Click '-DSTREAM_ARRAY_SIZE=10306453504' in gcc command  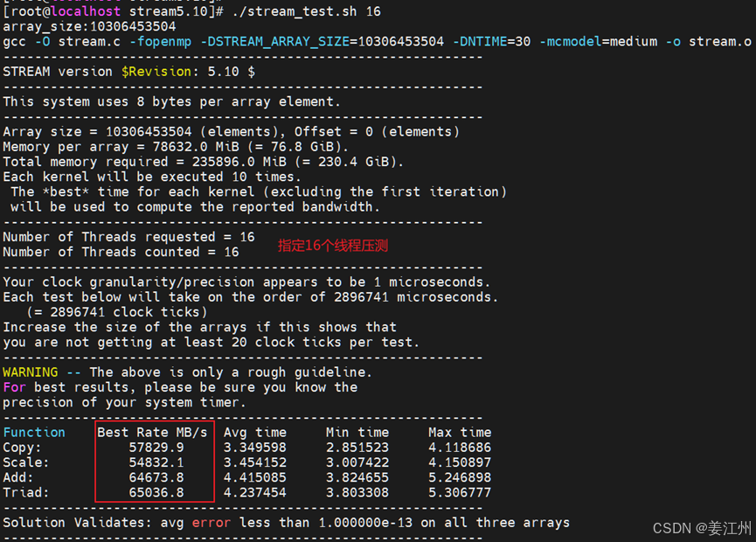tap(322, 41)
